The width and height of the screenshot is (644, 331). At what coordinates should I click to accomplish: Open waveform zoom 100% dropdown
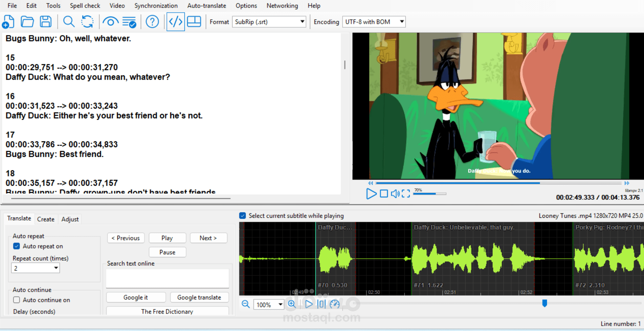(268, 305)
